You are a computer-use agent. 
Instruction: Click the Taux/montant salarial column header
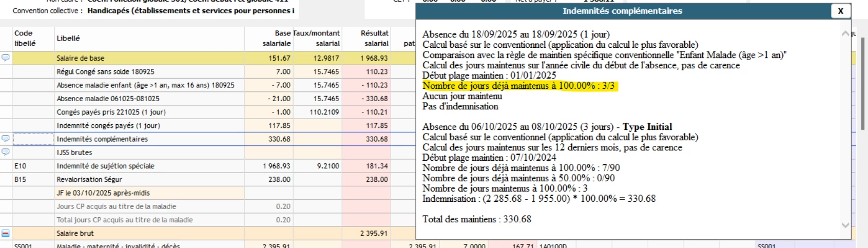tap(317, 39)
